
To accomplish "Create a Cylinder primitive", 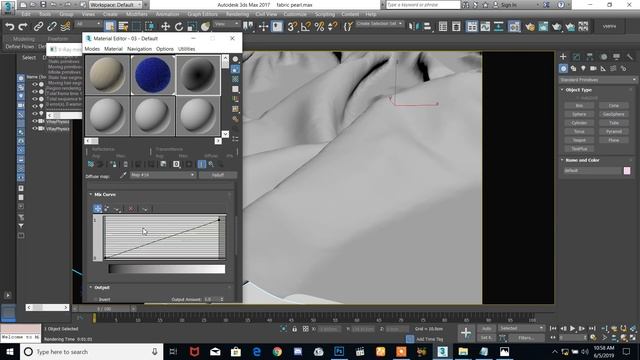I will point(579,123).
